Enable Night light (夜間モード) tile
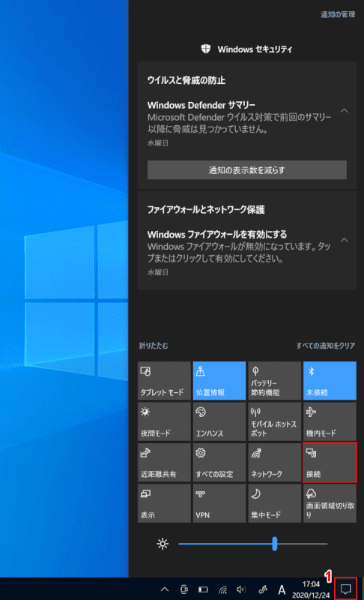This screenshot has height=600, width=364. [x=164, y=421]
